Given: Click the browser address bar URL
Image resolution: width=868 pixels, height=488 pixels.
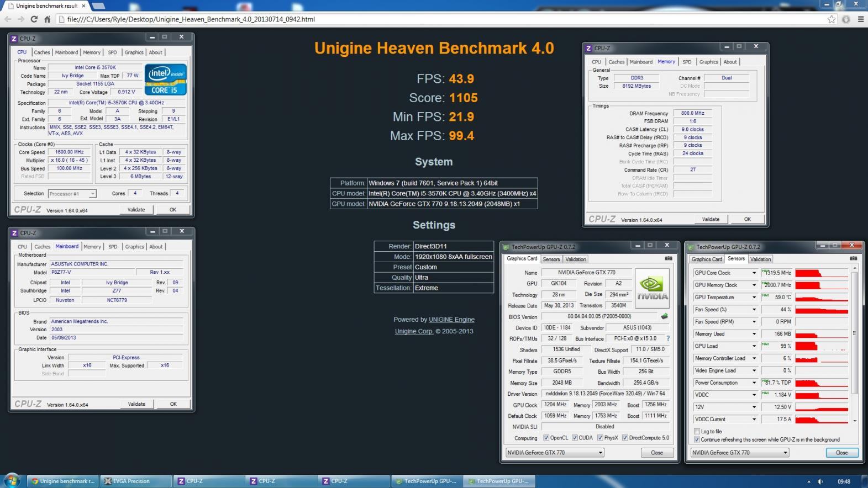Looking at the screenshot, I should click(191, 19).
